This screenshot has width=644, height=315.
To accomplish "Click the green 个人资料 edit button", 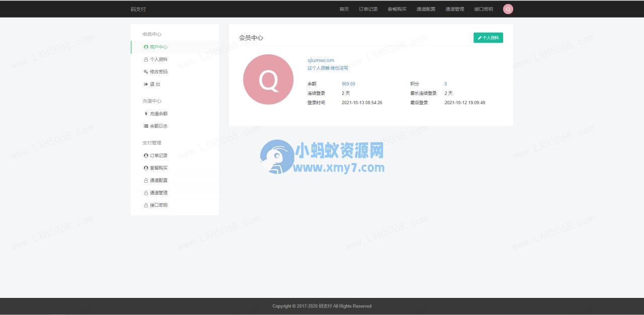I will 488,37.
